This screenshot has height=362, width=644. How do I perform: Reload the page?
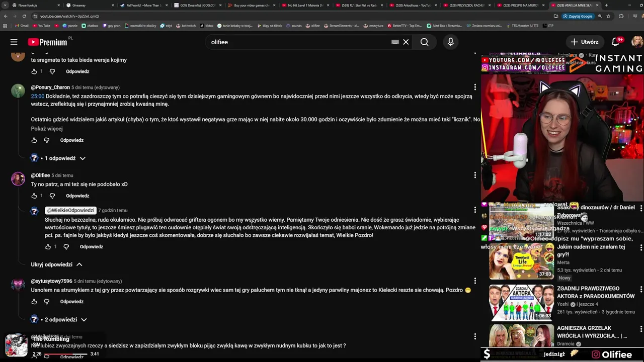pyautogui.click(x=24, y=16)
